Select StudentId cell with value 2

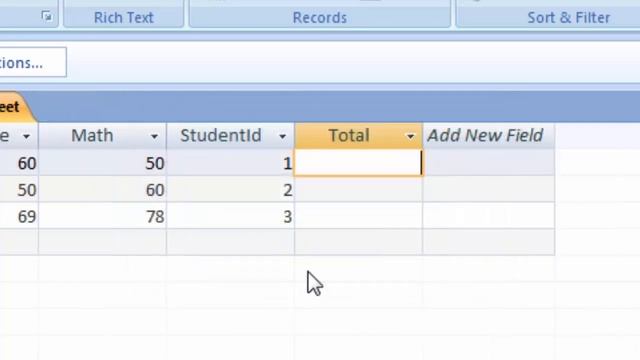coord(231,189)
